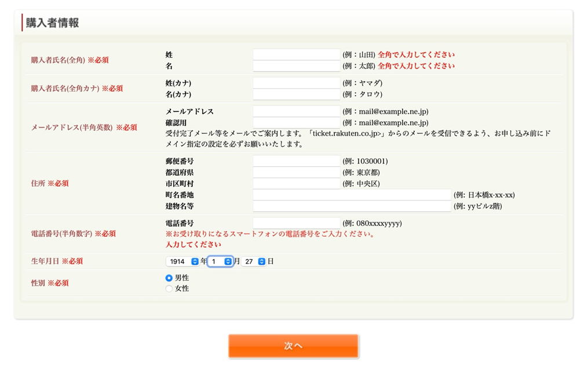Open the birth day dropdown showing 27
This screenshot has width=588, height=365.
tap(254, 262)
